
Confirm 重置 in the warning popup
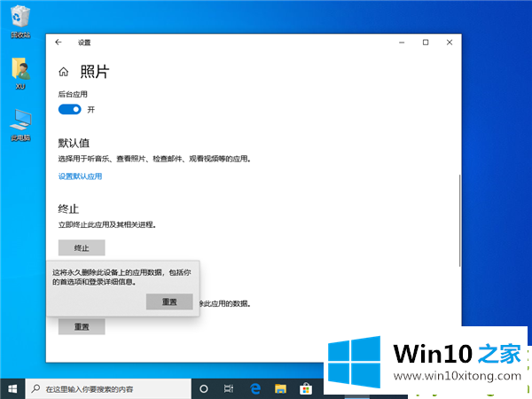[x=169, y=301]
